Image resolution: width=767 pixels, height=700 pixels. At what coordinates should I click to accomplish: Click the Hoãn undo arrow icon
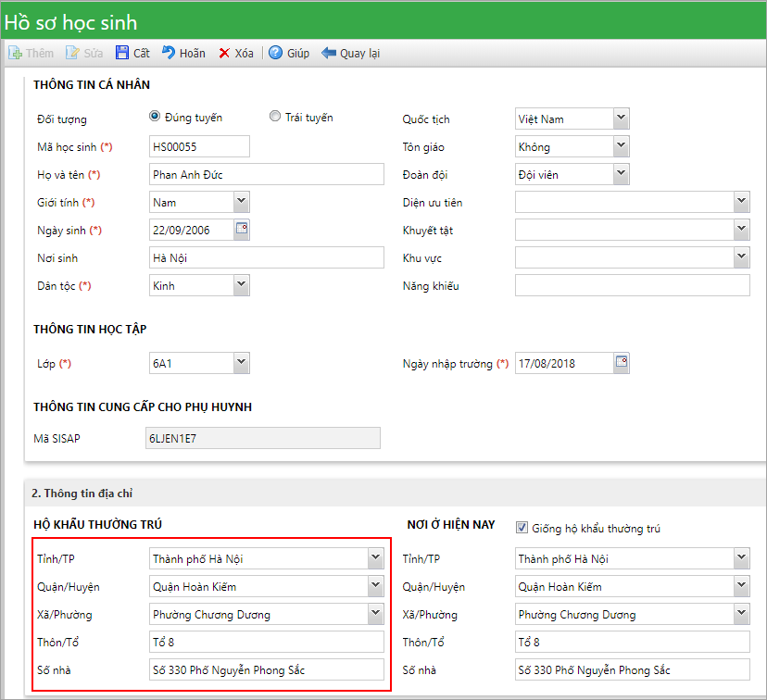169,52
